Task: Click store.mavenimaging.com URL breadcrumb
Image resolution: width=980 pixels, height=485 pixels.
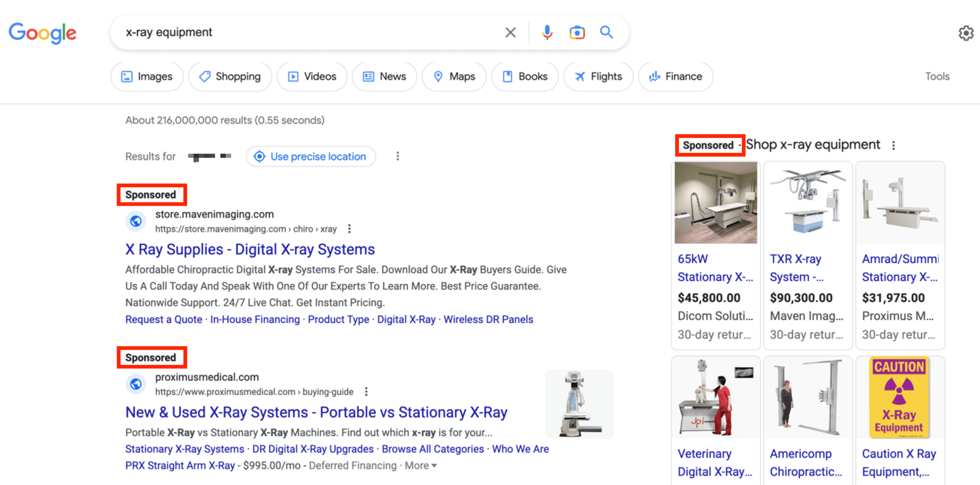Action: 246,229
